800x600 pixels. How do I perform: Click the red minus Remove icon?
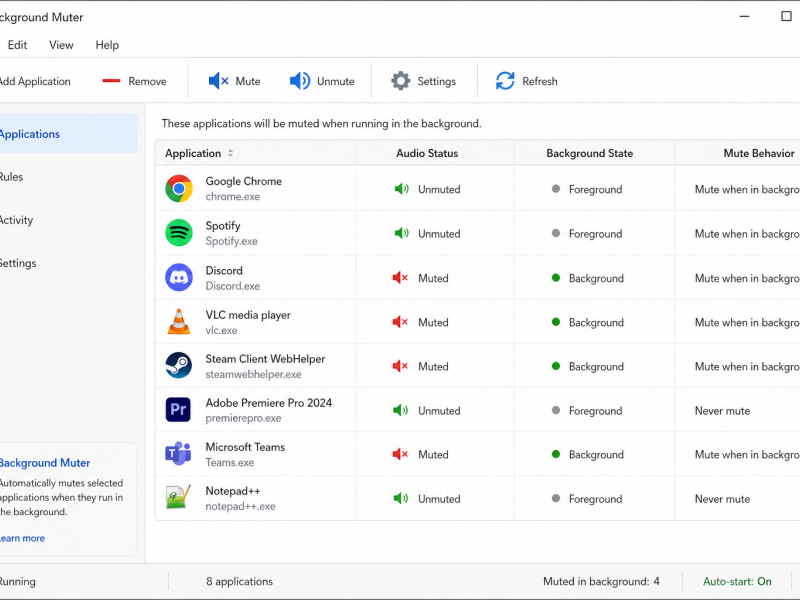111,81
